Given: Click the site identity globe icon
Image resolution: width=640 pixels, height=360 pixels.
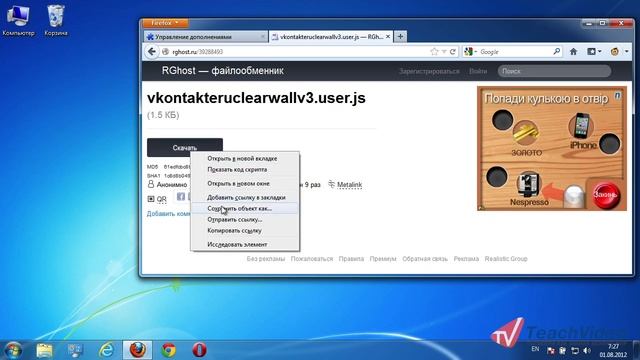Looking at the screenshot, I should point(165,52).
